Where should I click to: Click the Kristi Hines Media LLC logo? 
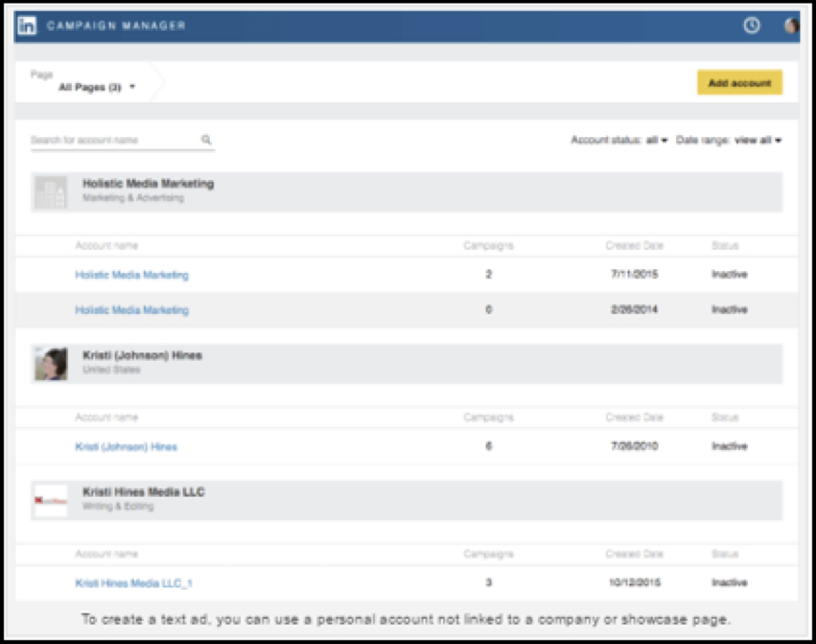pos(50,500)
